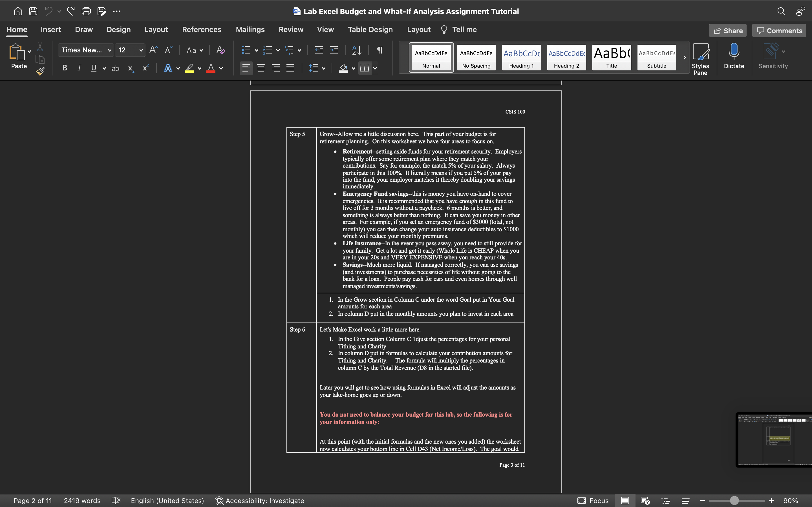The image size is (812, 507).
Task: Open line spacing dropdown arrow
Action: [x=323, y=68]
